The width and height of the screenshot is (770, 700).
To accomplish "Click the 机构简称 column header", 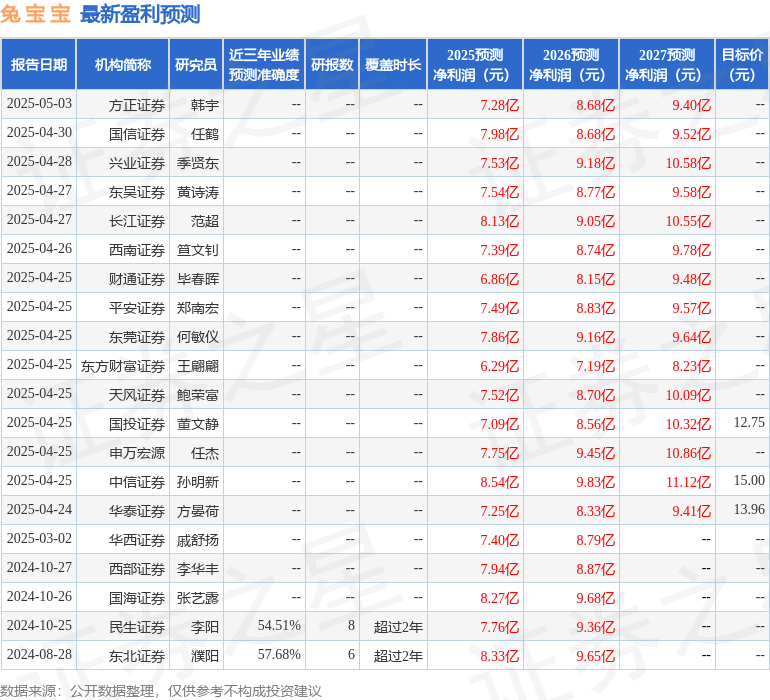I will (x=123, y=64).
